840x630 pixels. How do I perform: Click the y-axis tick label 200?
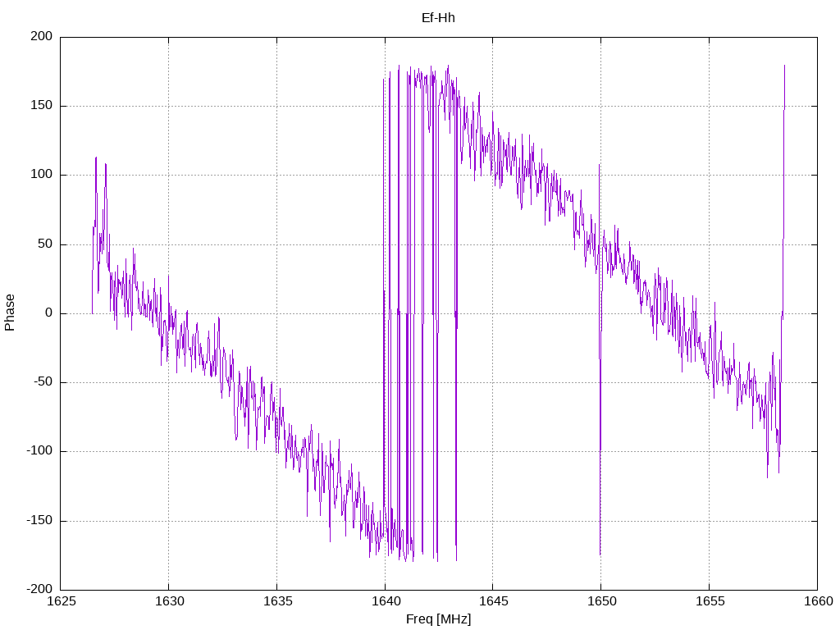point(42,36)
